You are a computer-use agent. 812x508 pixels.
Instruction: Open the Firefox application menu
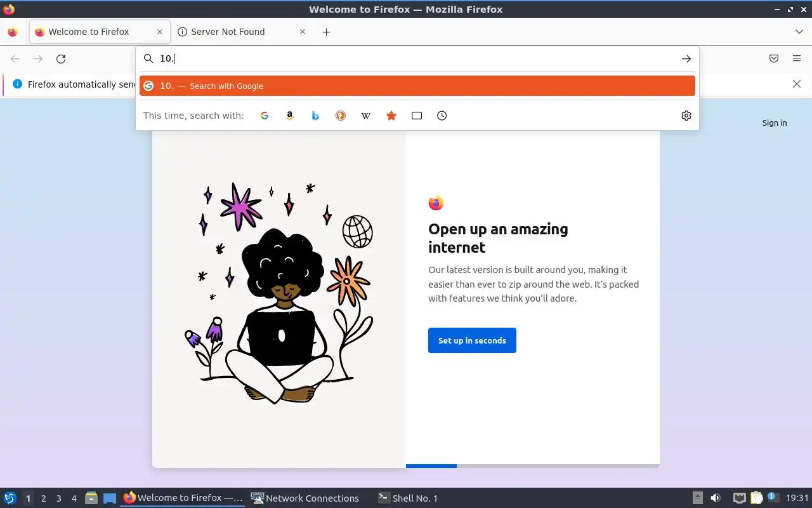797,59
